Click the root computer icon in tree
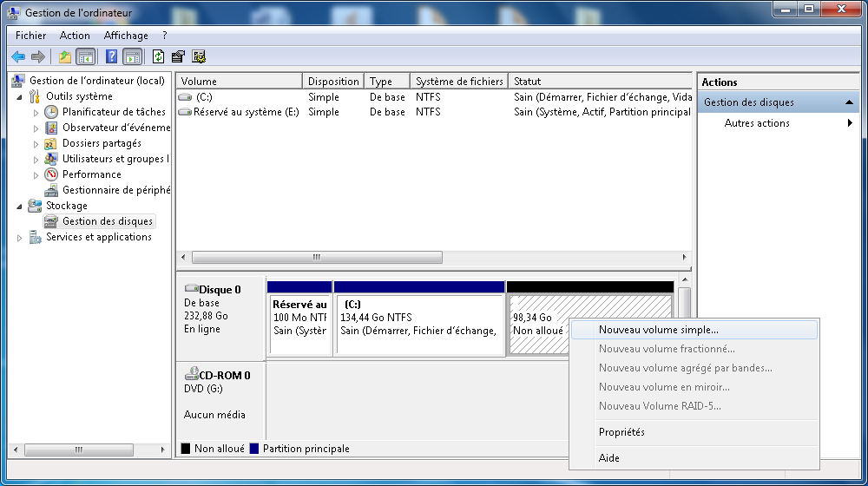The image size is (868, 486). (x=18, y=81)
